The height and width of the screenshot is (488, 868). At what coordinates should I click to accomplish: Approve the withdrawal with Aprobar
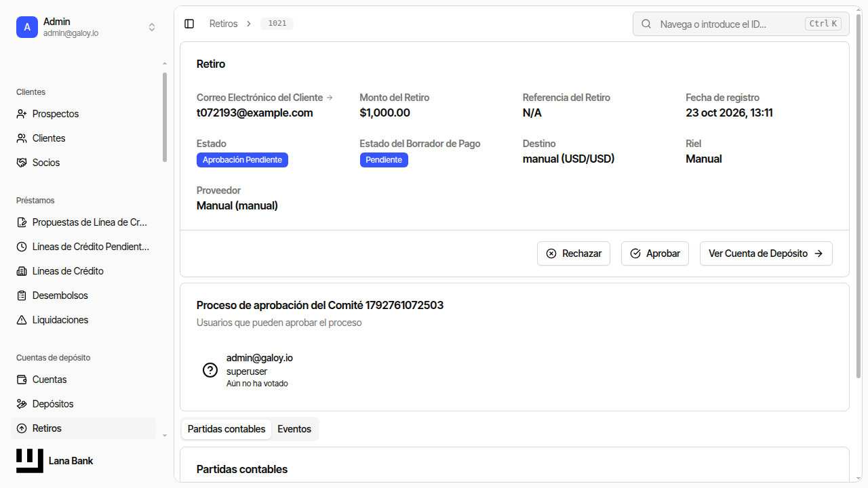pyautogui.click(x=655, y=253)
